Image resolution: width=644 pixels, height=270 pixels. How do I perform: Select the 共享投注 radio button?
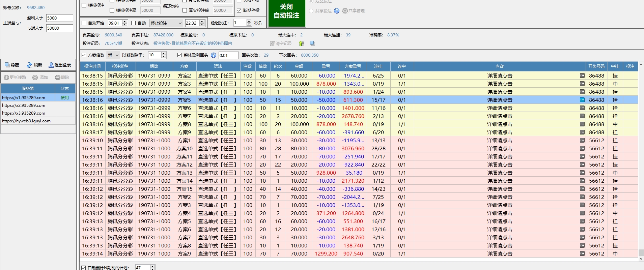pos(311,11)
